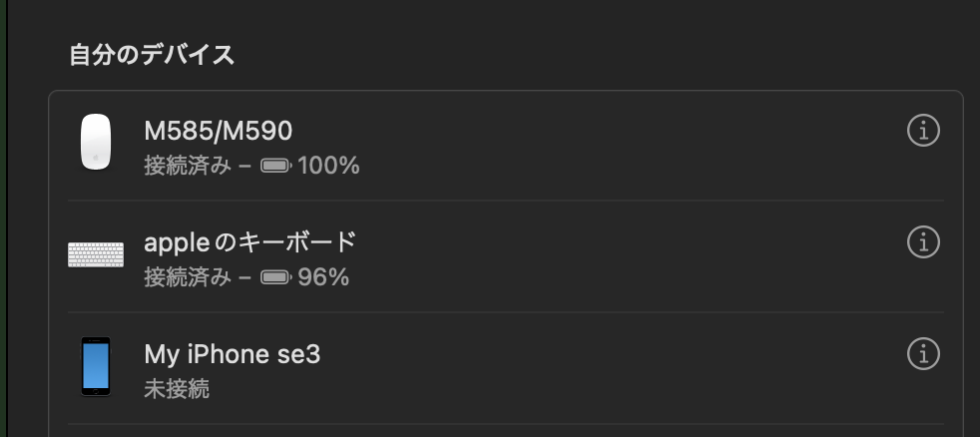
Task: Click the 100% battery percentage
Action: coord(328,166)
